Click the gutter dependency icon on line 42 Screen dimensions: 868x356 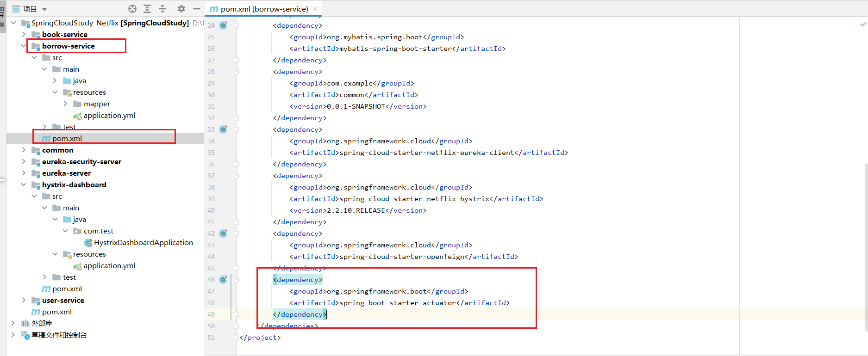pos(223,233)
